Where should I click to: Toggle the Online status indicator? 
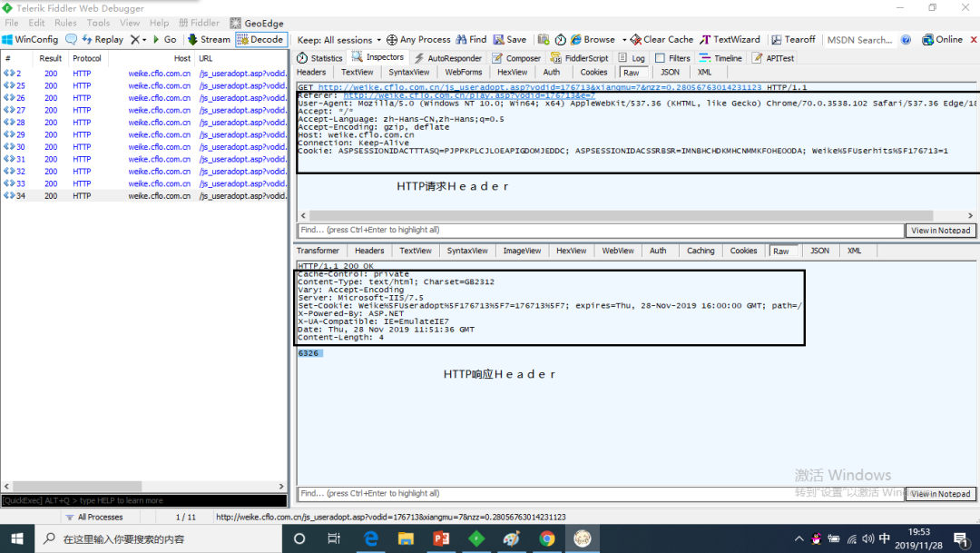pyautogui.click(x=943, y=39)
